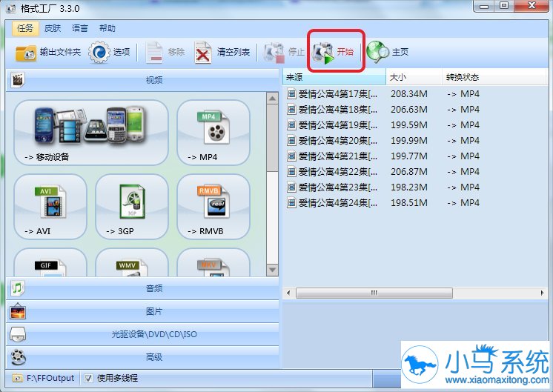Open the 任务 menu
The width and height of the screenshot is (553, 392).
click(x=25, y=28)
